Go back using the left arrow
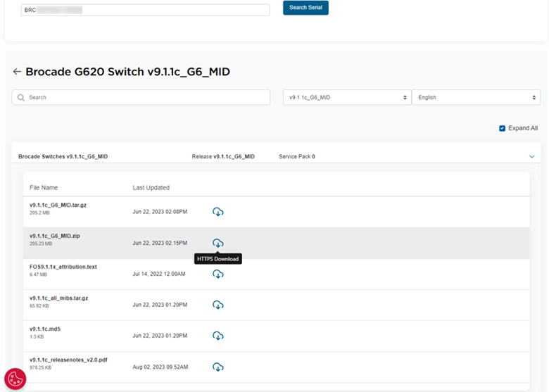 point(17,72)
